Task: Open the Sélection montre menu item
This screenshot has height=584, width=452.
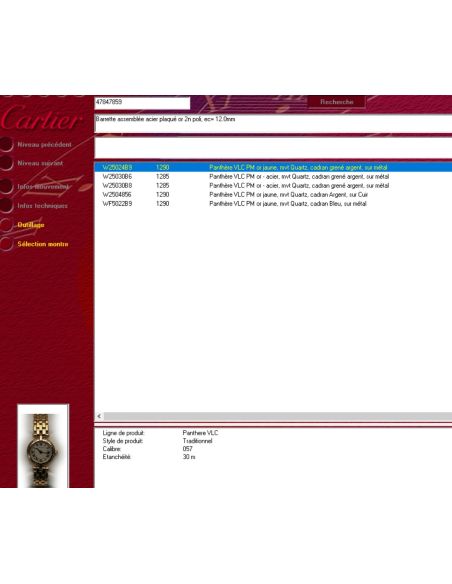Action: click(43, 244)
